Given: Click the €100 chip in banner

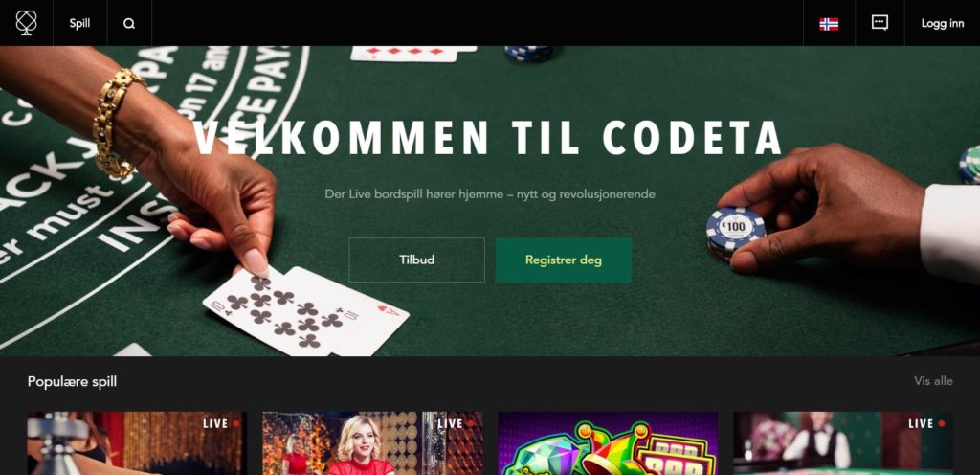Looking at the screenshot, I should pyautogui.click(x=735, y=231).
